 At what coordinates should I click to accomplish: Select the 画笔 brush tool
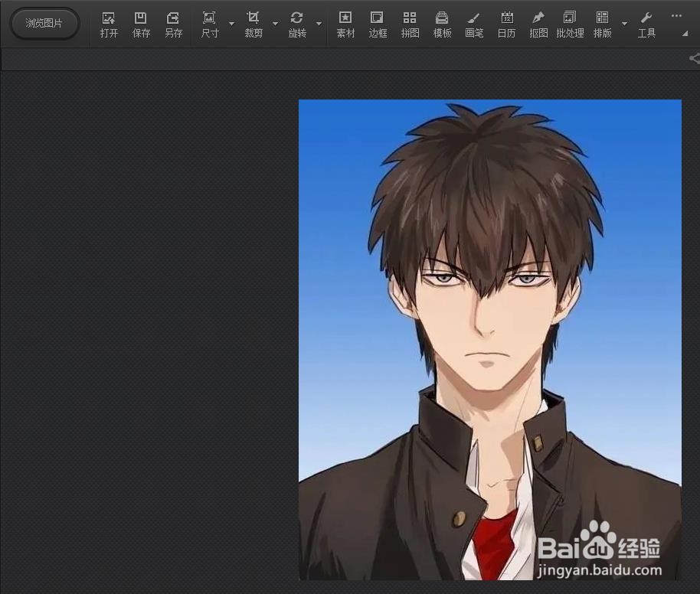(x=473, y=24)
